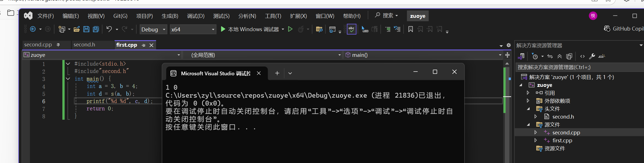Collapse the main function code block

click(x=68, y=79)
